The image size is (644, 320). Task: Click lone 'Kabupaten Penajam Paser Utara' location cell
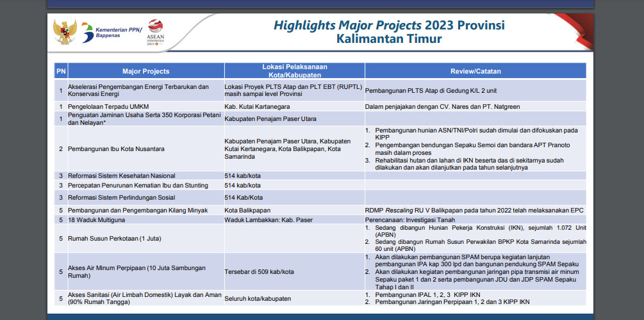click(294, 119)
